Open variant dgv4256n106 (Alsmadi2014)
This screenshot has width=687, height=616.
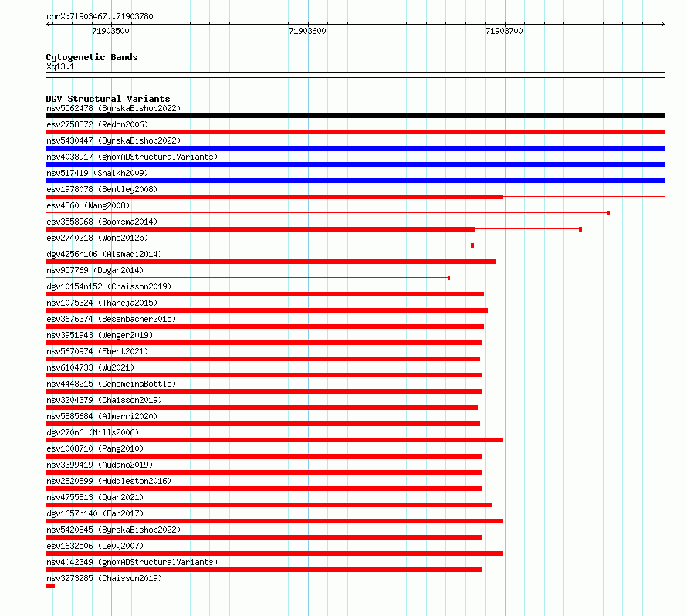(x=104, y=254)
